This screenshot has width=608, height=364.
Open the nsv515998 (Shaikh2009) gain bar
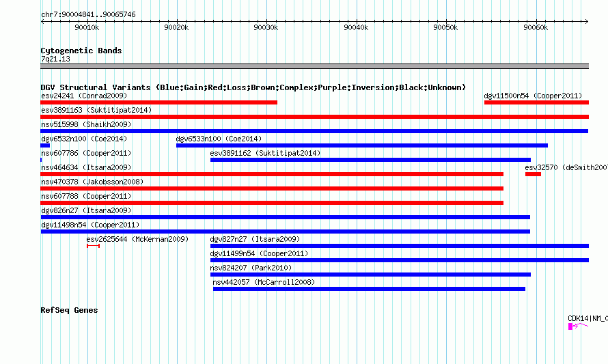(x=314, y=131)
